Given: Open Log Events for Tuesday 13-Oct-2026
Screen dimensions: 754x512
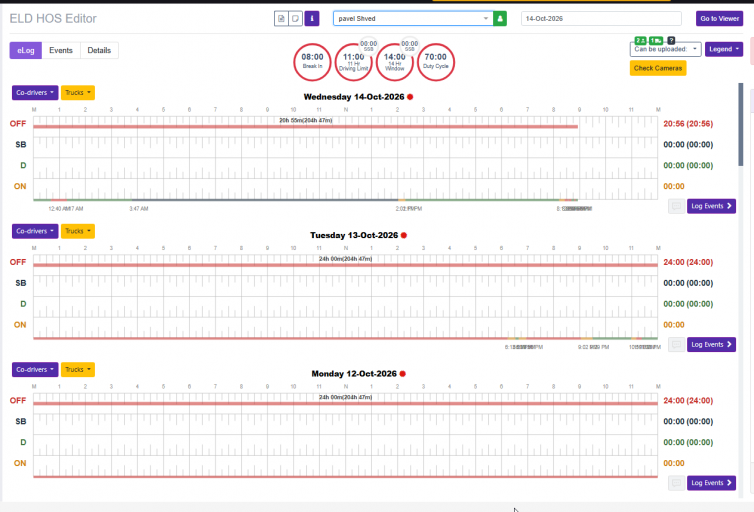Looking at the screenshot, I should point(711,345).
